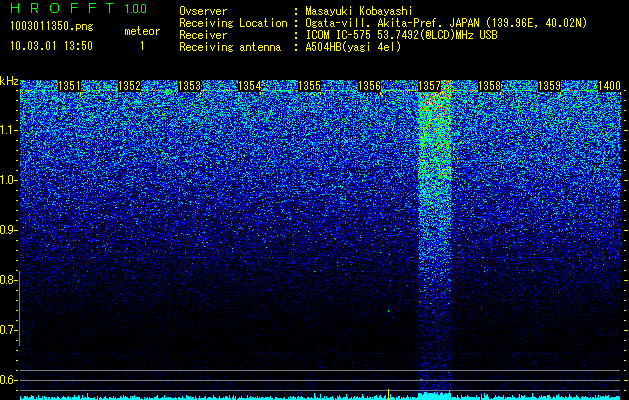Screen dimensions: 629x400
Task: Click time marker 1352
Action: click(x=130, y=86)
